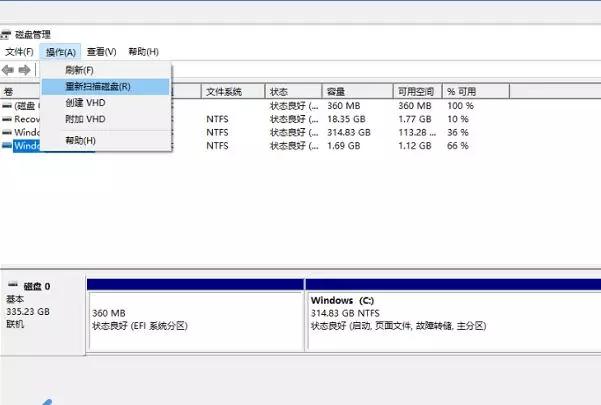601x405 pixels.
Task: Open the 文件(F) menu
Action: [x=19, y=52]
